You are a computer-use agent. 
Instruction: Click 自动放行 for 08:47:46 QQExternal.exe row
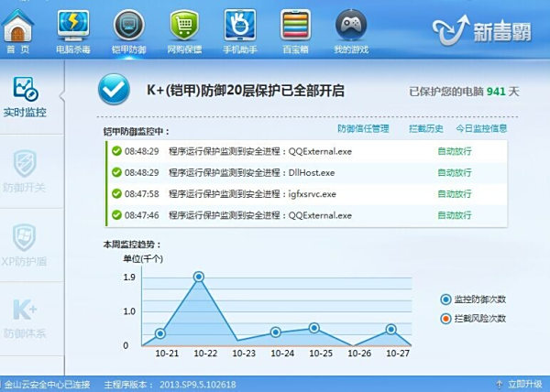click(455, 215)
